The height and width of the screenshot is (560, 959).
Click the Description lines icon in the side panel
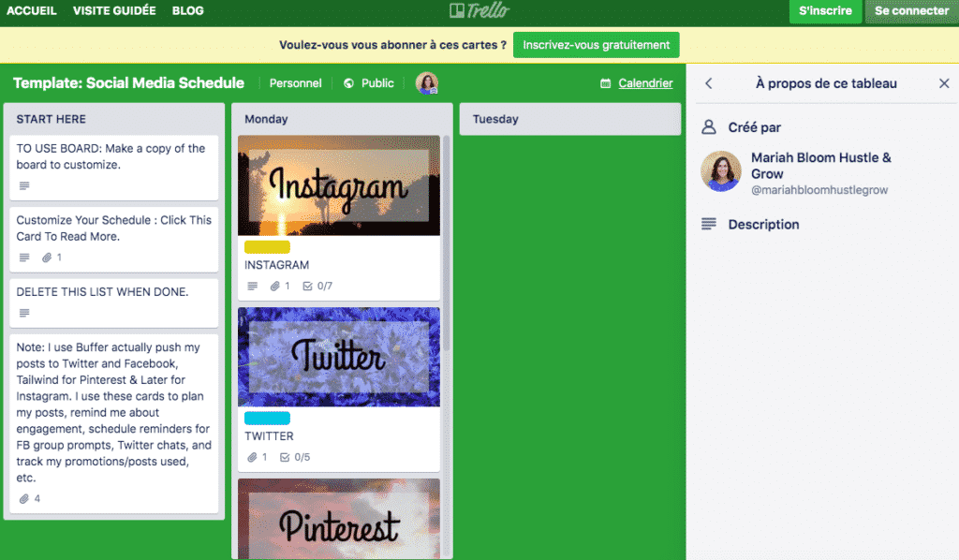[x=709, y=225]
